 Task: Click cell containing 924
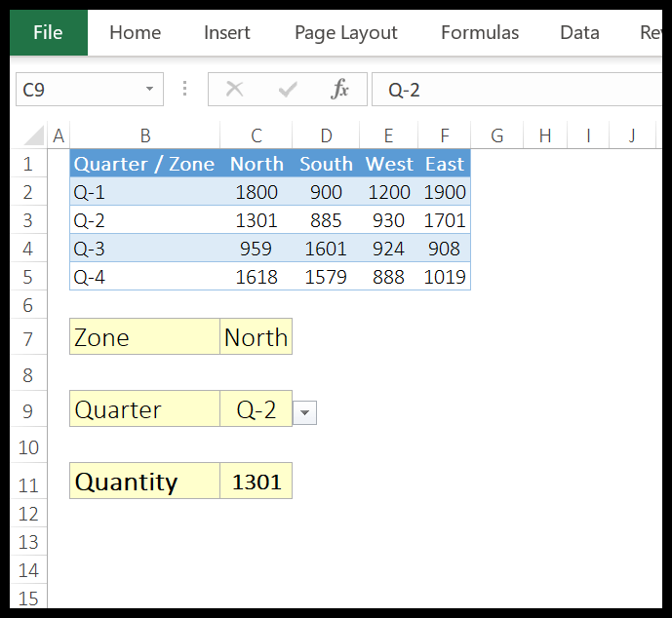point(388,249)
